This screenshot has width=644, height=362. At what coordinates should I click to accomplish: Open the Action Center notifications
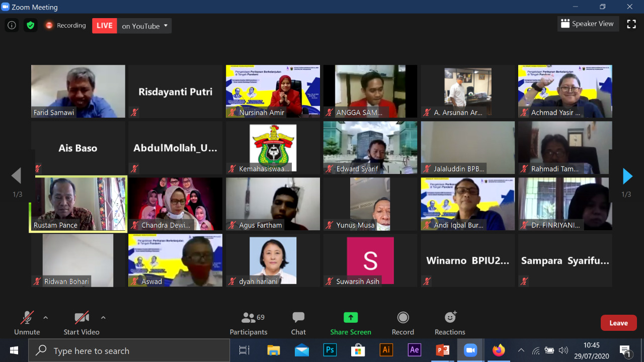(x=625, y=350)
